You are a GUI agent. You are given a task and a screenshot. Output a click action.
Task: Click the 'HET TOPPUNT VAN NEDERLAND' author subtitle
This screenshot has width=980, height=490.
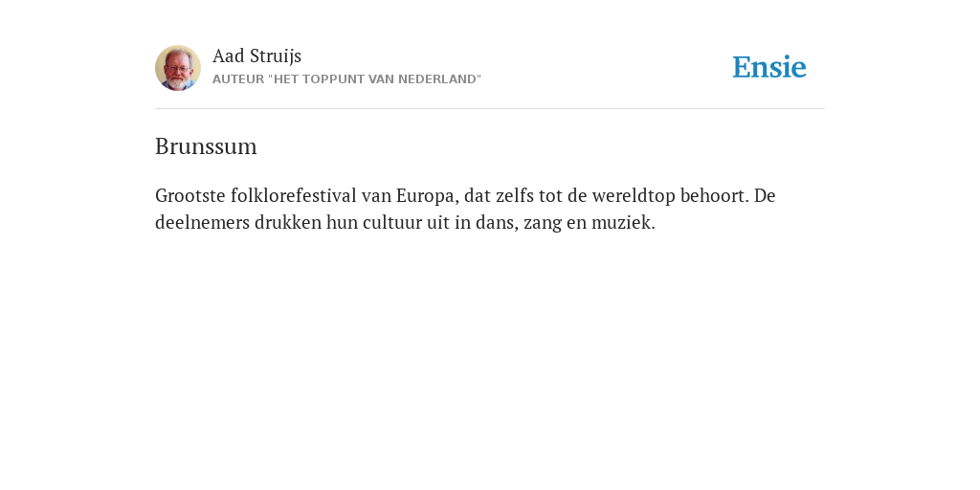(x=346, y=79)
